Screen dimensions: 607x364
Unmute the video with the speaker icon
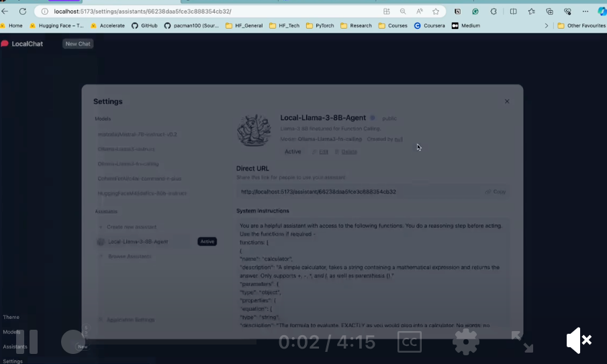click(x=579, y=340)
